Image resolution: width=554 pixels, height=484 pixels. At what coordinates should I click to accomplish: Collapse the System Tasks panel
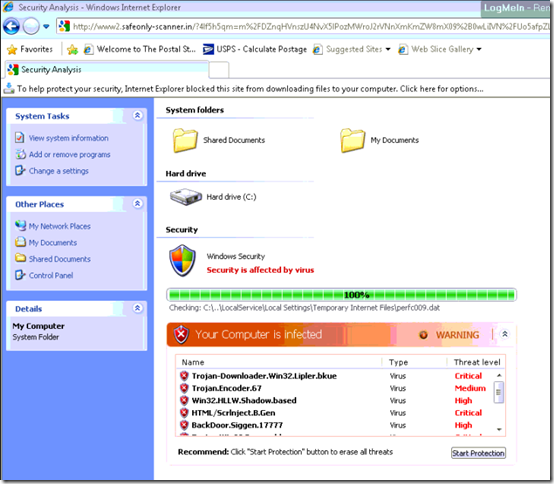(137, 115)
